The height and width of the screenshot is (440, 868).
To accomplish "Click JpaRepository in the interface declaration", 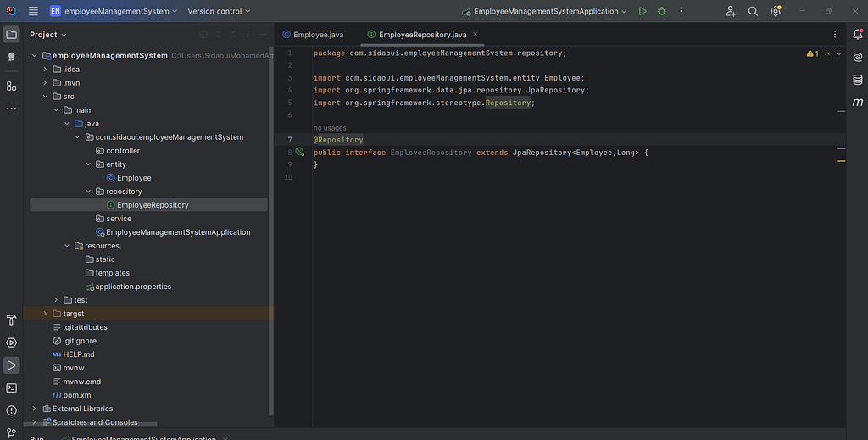I will (x=542, y=153).
